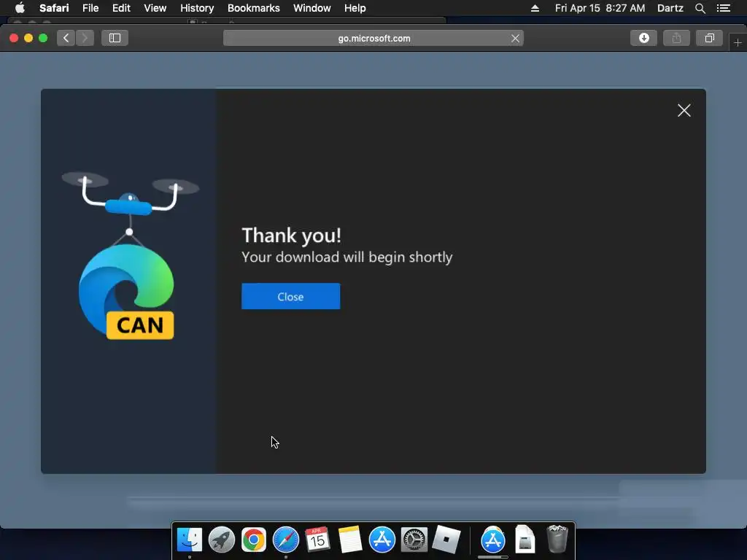Show Safari downloads list
This screenshot has height=560, width=747.
point(643,38)
